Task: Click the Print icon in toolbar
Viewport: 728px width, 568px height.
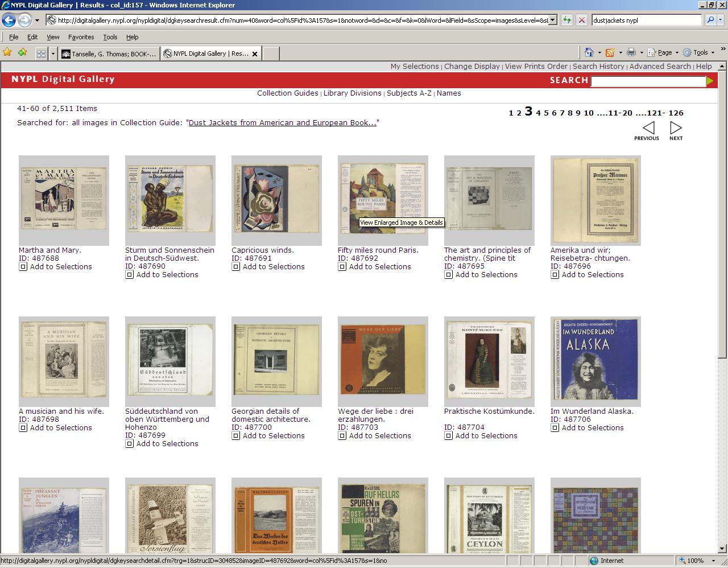Action: pyautogui.click(x=631, y=52)
